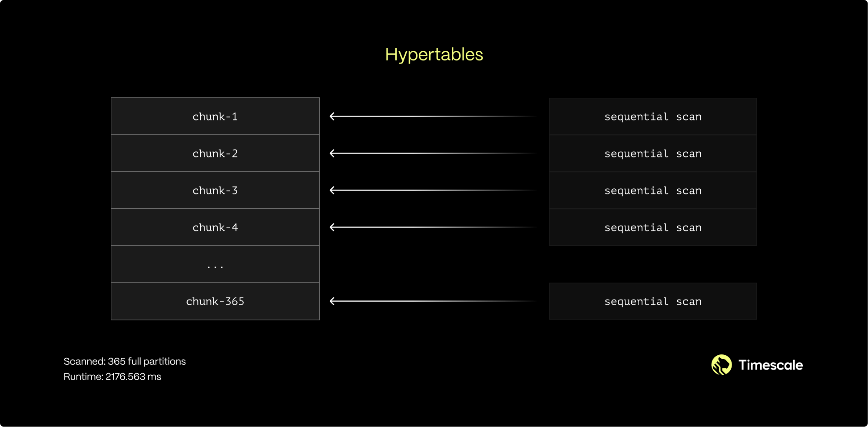Screen dimensions: 868x427
Task: Select the chunk-365 box
Action: pyautogui.click(x=215, y=301)
